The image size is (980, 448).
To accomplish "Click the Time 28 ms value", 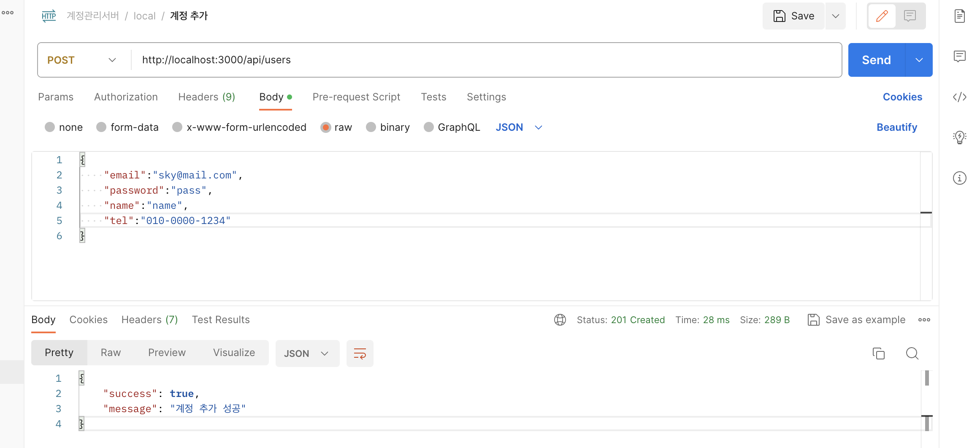I will click(716, 320).
